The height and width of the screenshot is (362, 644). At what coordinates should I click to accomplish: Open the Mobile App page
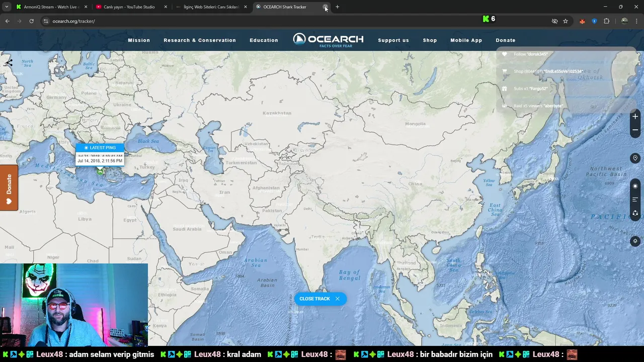[466, 40]
